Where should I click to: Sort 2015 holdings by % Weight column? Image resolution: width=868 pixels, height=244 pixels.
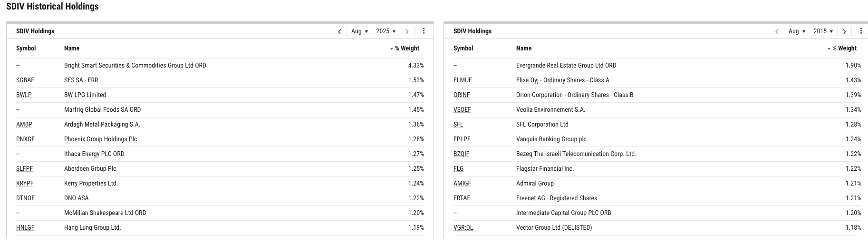(844, 49)
